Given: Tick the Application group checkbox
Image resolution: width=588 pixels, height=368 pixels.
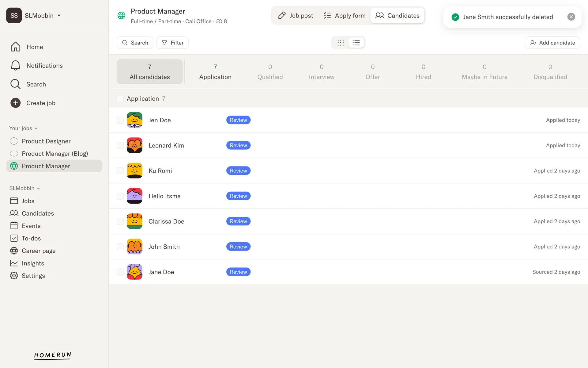Looking at the screenshot, I should point(120,98).
